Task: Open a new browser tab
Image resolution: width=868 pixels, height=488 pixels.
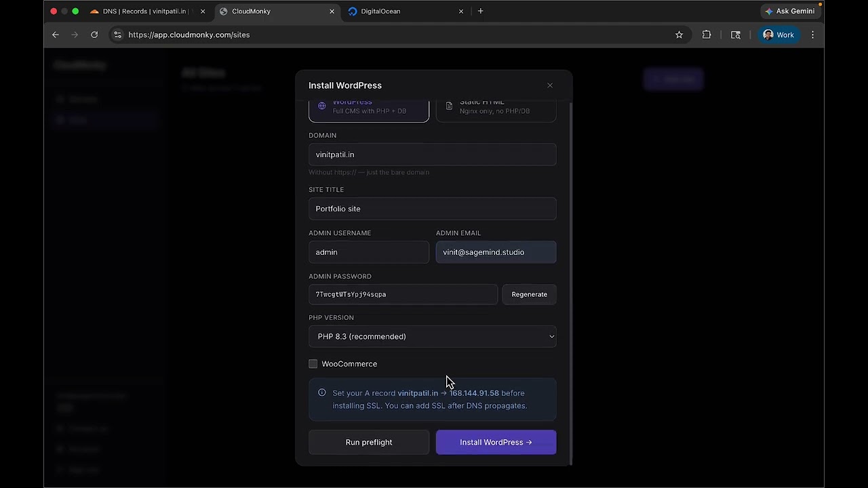Action: pos(481,12)
